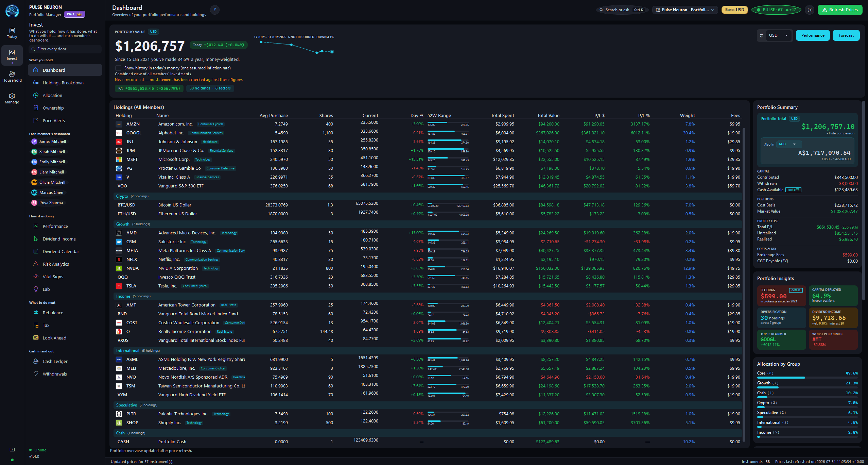Switch to the Invest section
868x465 pixels.
pos(12,55)
